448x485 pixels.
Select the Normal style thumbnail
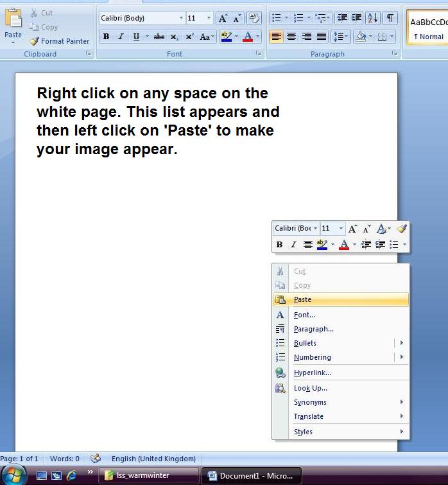tap(427, 28)
